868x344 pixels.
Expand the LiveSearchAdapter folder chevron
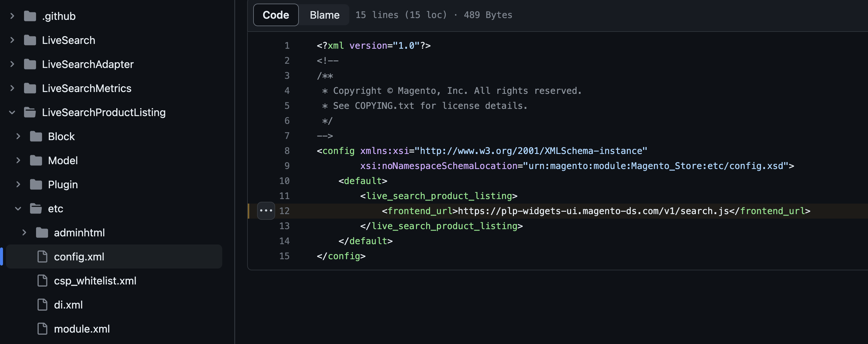coord(12,64)
